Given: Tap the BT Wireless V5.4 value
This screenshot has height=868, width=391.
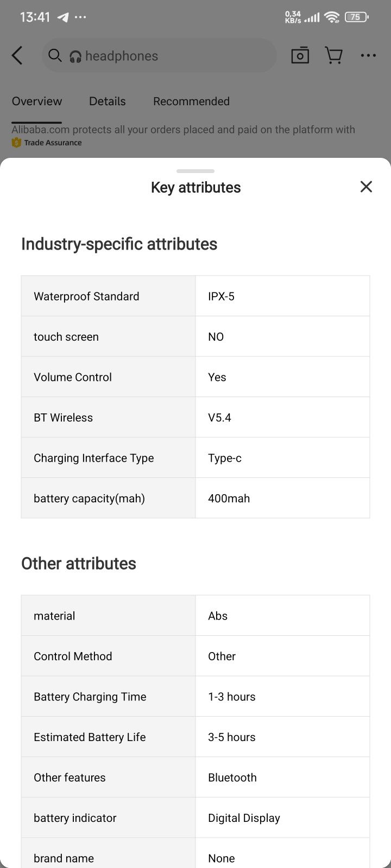Looking at the screenshot, I should point(219,418).
